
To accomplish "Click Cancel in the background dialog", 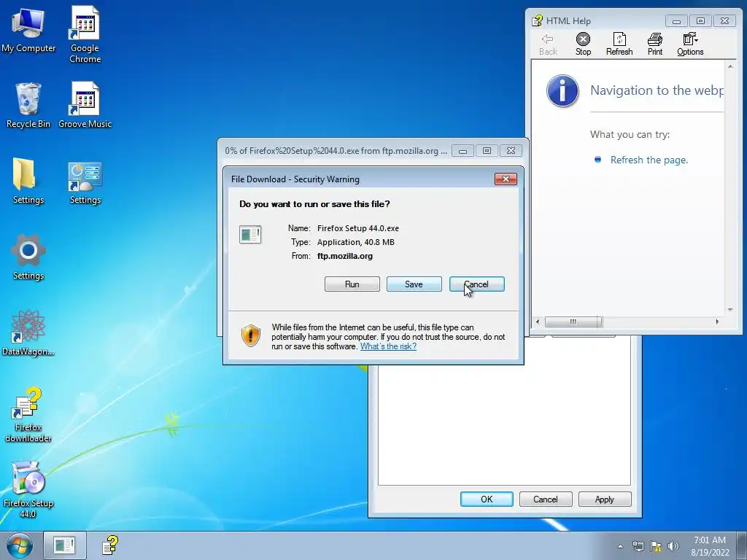I will (546, 499).
